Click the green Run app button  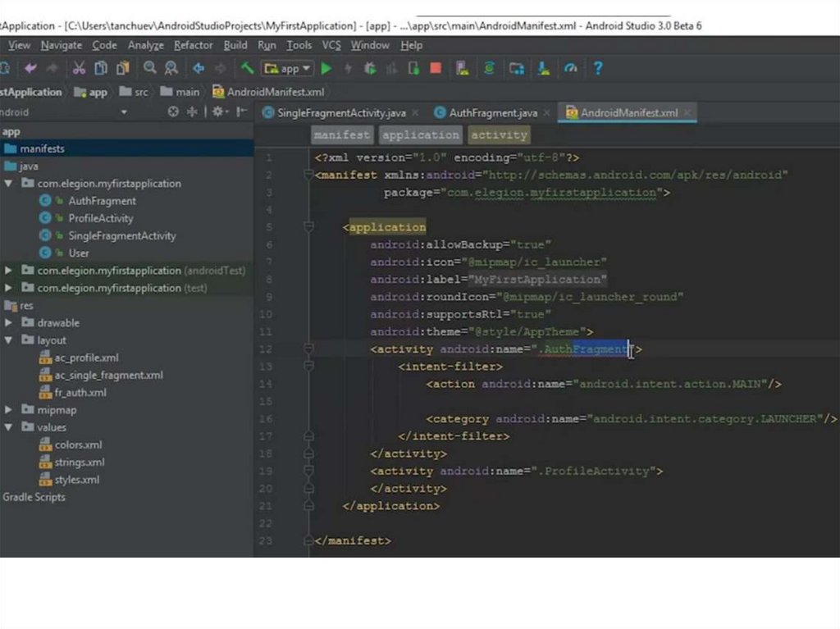(x=326, y=69)
